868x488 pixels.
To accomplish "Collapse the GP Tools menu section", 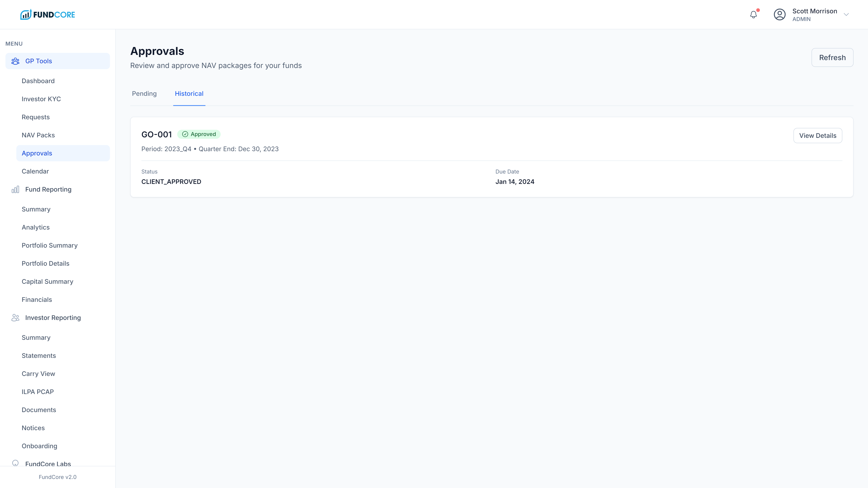I will click(57, 61).
